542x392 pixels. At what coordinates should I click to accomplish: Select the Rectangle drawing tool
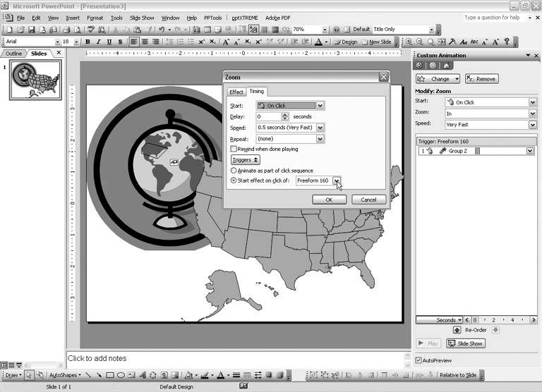(x=110, y=375)
